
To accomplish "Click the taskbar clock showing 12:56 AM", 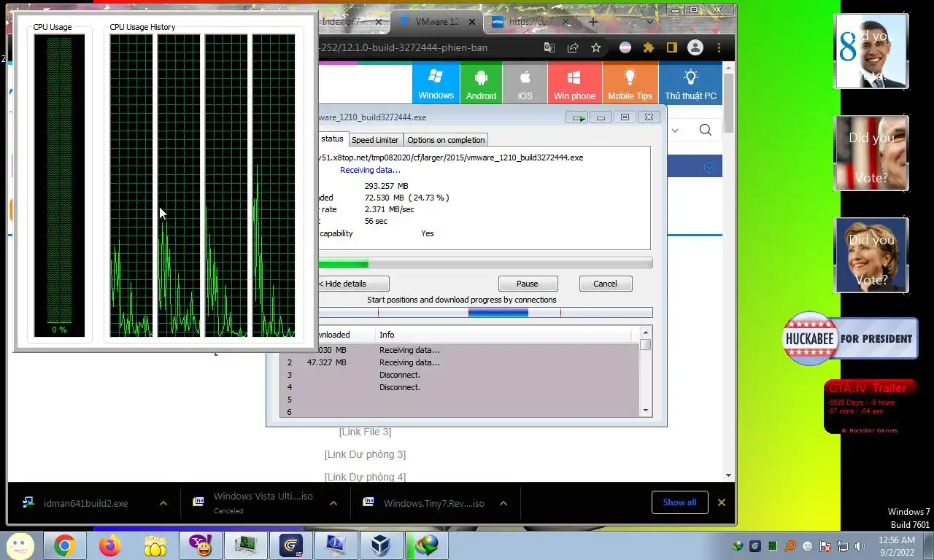I will (x=897, y=546).
